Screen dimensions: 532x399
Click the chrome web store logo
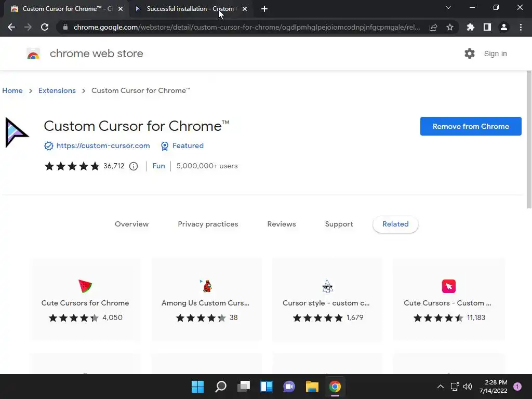pos(33,54)
